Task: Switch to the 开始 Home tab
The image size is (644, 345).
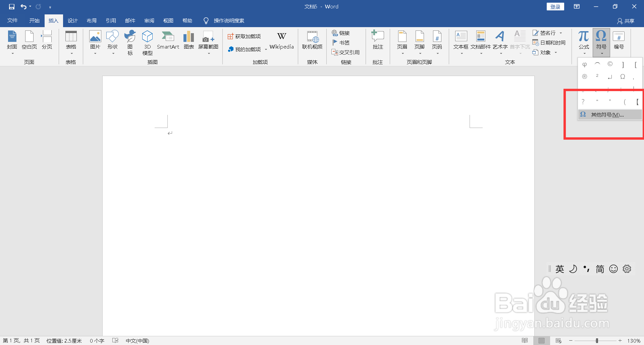Action: pos(34,20)
